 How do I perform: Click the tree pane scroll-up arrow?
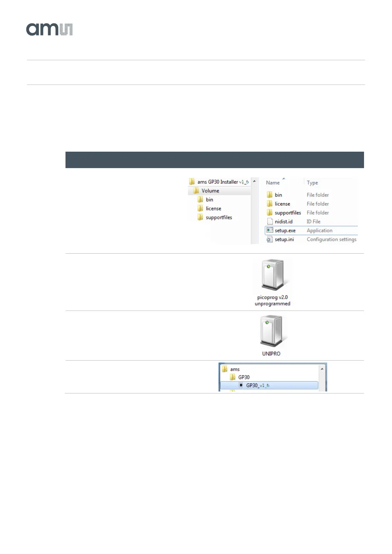[254, 181]
